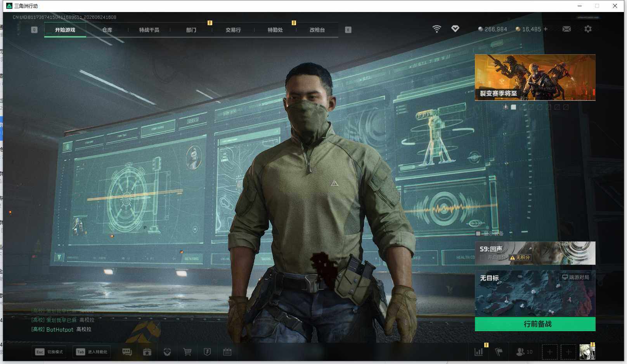The height and width of the screenshot is (364, 627).
Task: Open the chat bubbles icon
Action: click(x=127, y=352)
